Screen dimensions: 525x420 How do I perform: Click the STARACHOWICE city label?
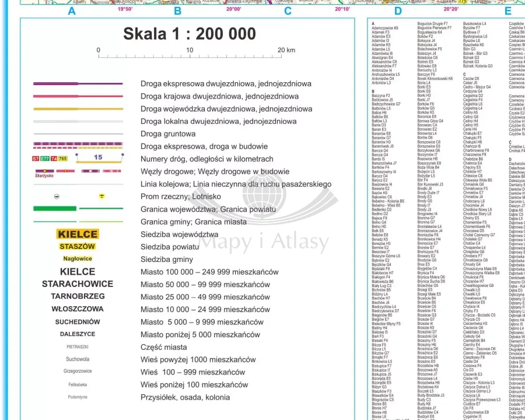click(x=77, y=284)
